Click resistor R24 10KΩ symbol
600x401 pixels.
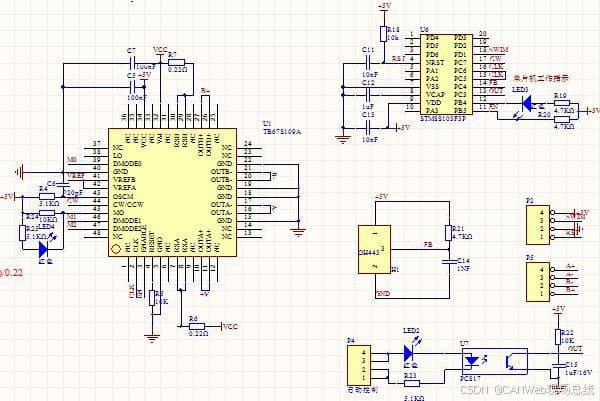coord(47,213)
